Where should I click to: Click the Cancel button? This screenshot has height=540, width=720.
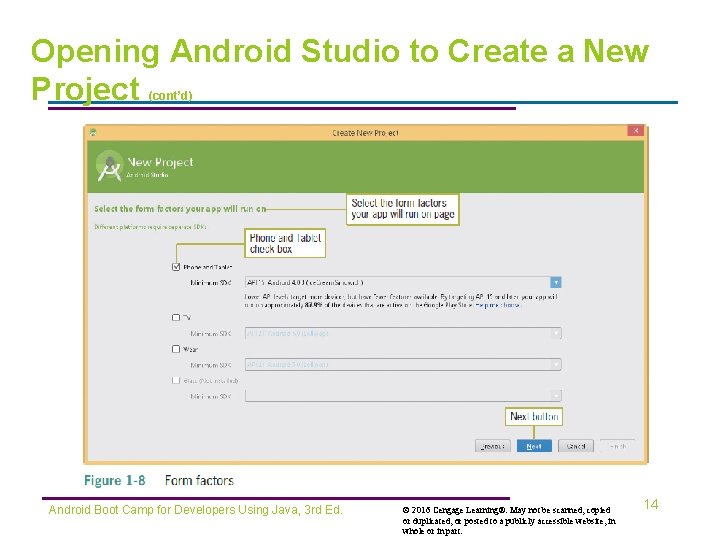[576, 446]
